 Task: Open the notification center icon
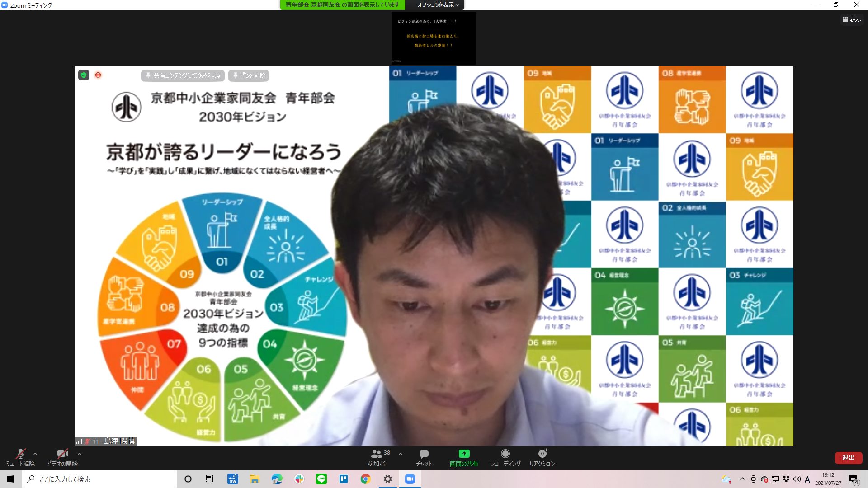[854, 479]
